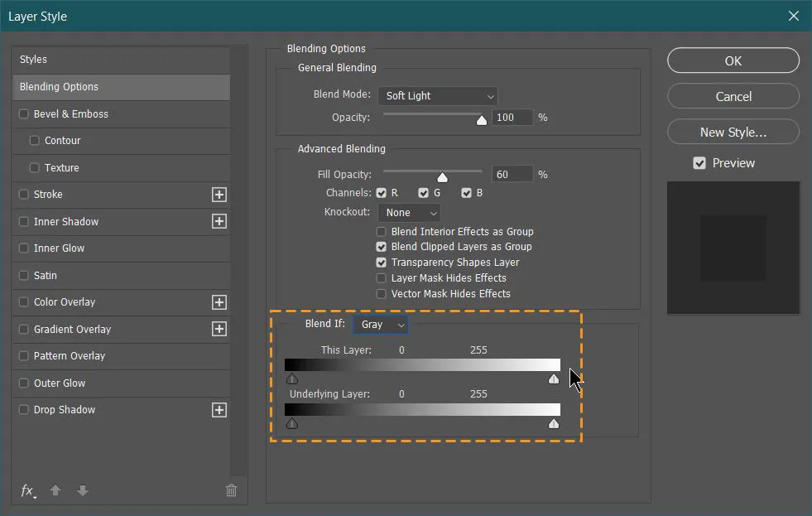Add another Stroke with its plus icon
The image size is (812, 516).
tap(219, 195)
